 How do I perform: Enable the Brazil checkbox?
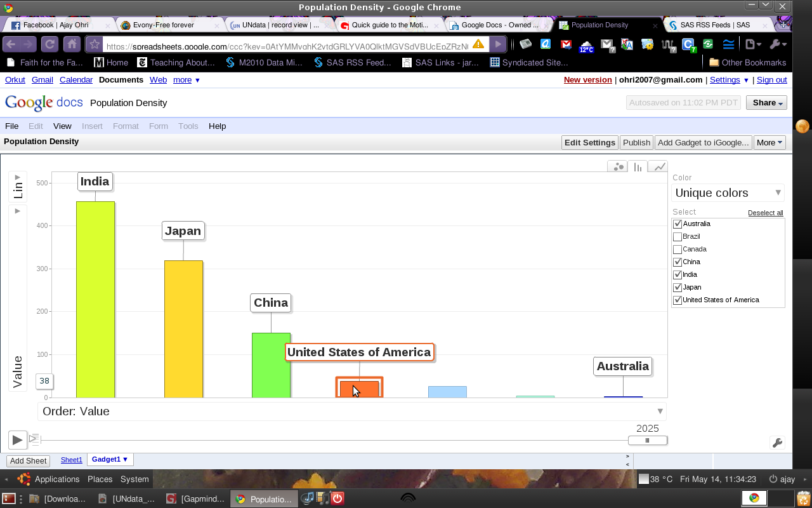point(678,237)
